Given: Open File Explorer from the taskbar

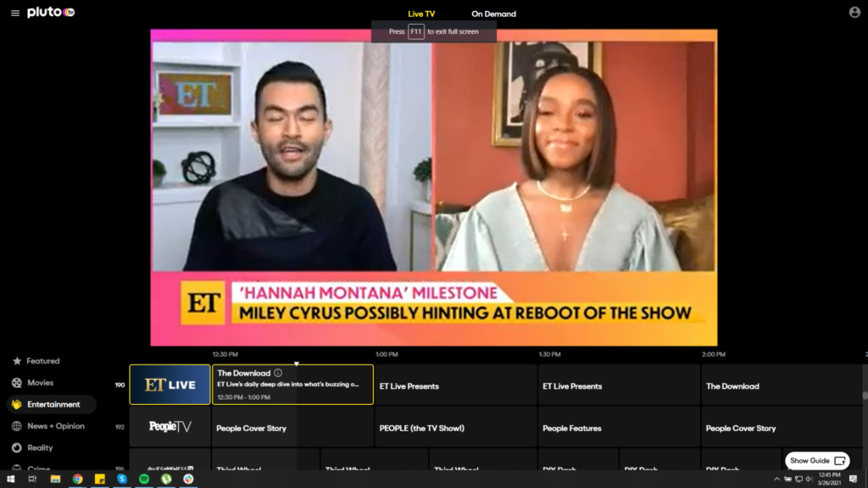Looking at the screenshot, I should tap(55, 480).
